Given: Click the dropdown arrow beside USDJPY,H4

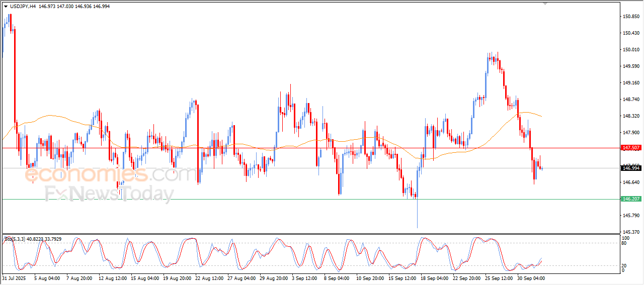Looking at the screenshot, I should point(6,6).
